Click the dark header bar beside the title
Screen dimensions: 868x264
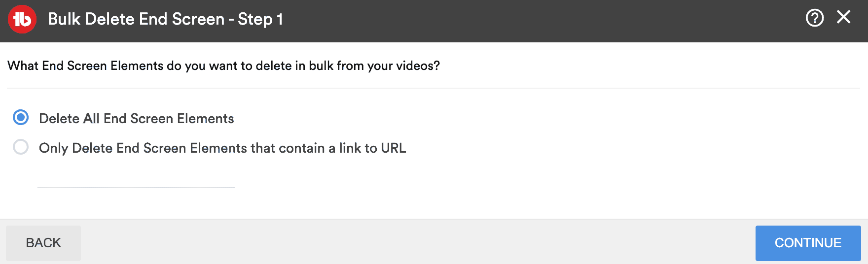click(x=542, y=21)
